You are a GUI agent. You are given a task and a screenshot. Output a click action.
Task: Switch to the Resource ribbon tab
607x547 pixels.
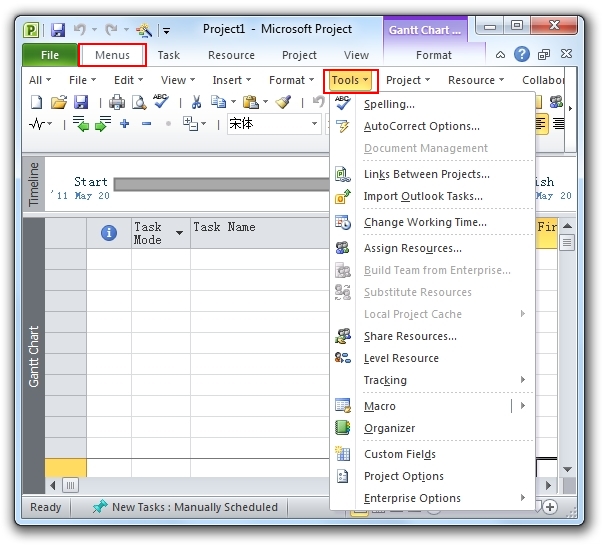(231, 55)
